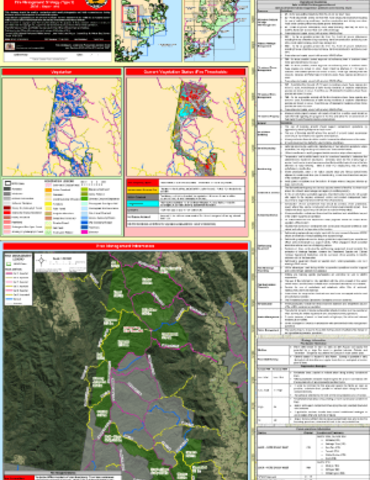Click the red label box at the page bottom left
Image resolution: width=370 pixels, height=480 pixels.
pyautogui.click(x=19, y=478)
